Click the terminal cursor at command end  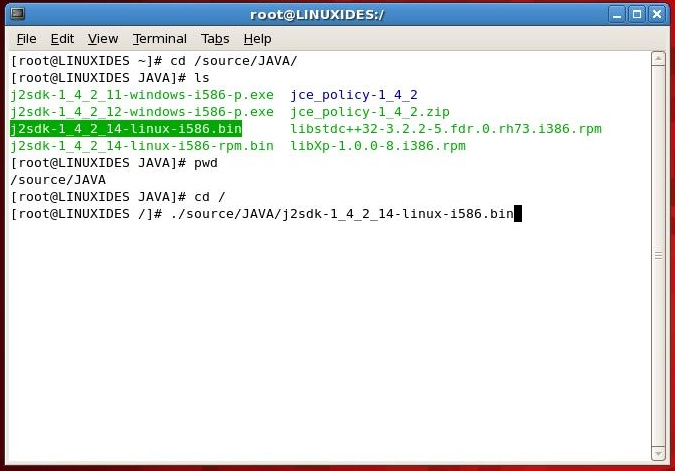pos(518,214)
